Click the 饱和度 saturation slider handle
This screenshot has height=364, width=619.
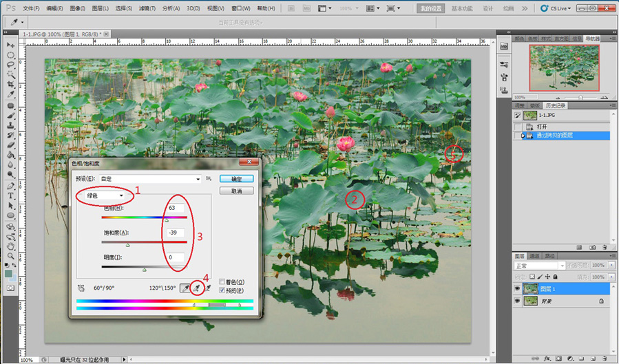[127, 245]
